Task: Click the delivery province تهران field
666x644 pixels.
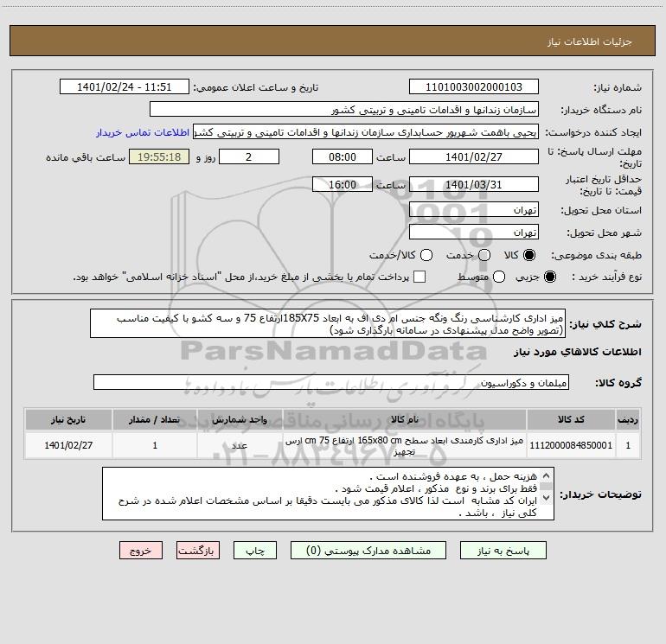Action: pyautogui.click(x=474, y=210)
